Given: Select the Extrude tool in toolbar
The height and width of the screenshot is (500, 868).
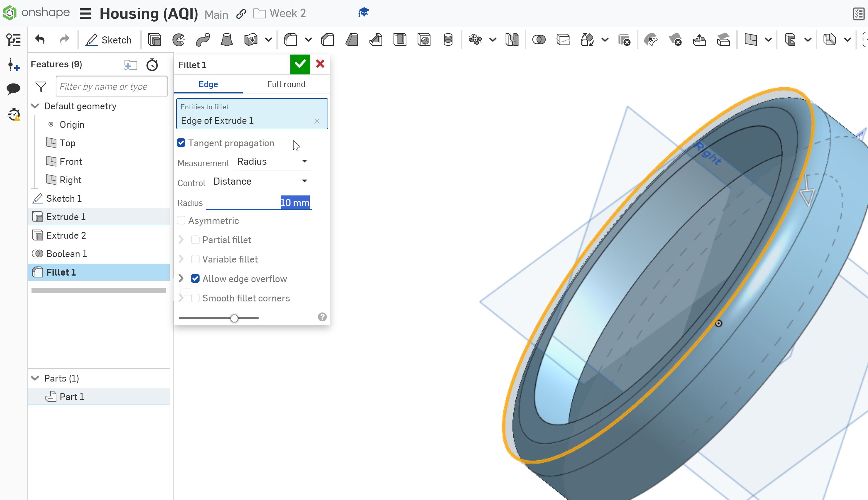Looking at the screenshot, I should (154, 39).
